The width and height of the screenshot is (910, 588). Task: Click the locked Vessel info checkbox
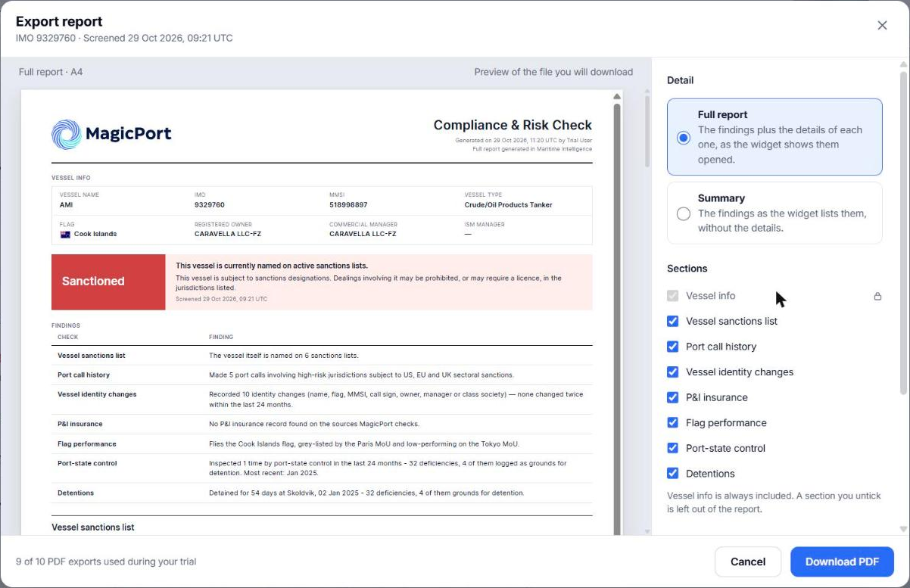point(672,296)
